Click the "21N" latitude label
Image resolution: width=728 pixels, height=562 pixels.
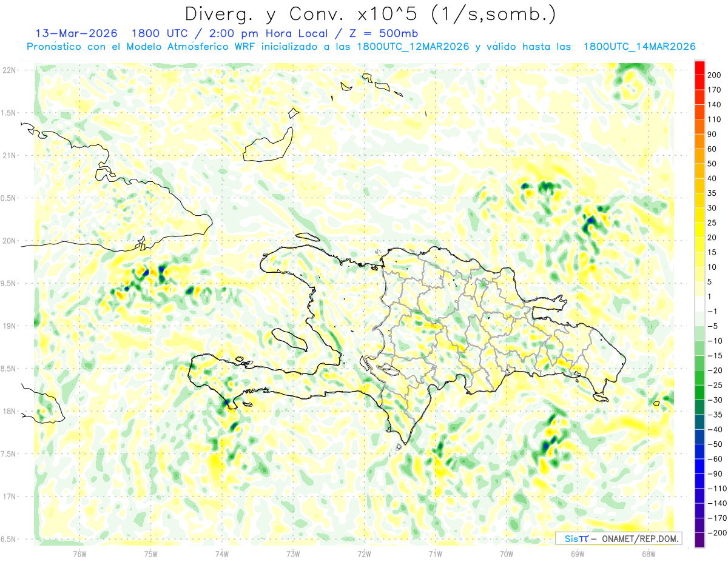click(x=9, y=155)
